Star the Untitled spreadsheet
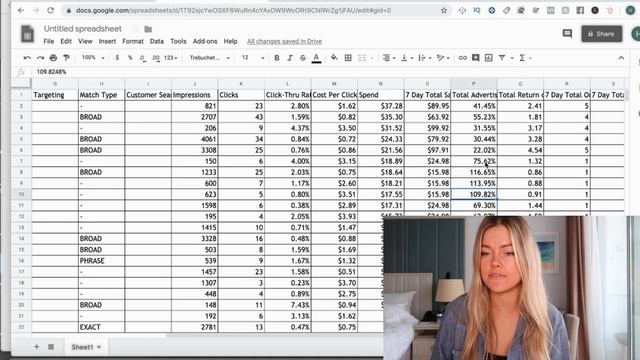The image size is (640, 360). click(x=135, y=29)
